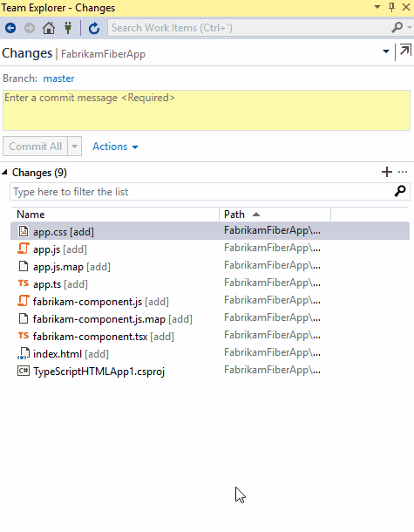Click the filter list text box
414x532 pixels.
coord(201,192)
